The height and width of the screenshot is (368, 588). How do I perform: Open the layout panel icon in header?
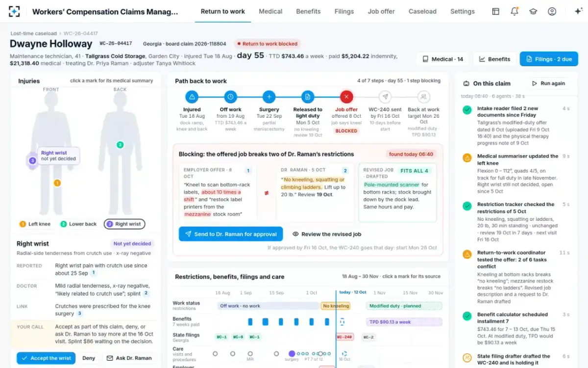coord(495,11)
